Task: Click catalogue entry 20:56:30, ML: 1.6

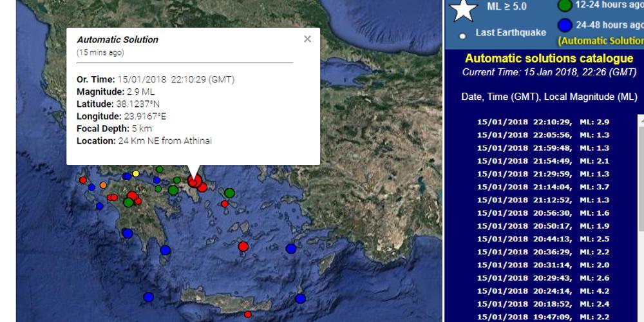Action: (x=543, y=213)
